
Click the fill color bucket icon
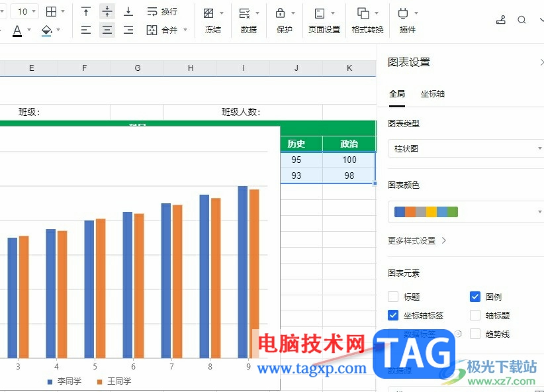click(46, 30)
